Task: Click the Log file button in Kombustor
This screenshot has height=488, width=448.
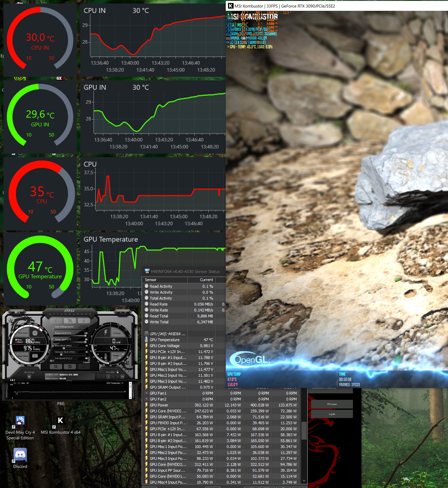Action: pos(332,414)
